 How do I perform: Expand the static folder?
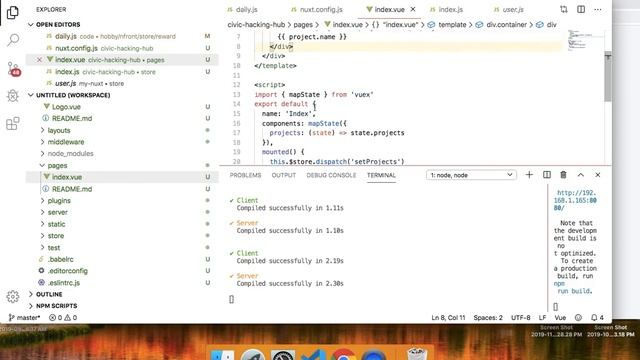pyautogui.click(x=56, y=224)
